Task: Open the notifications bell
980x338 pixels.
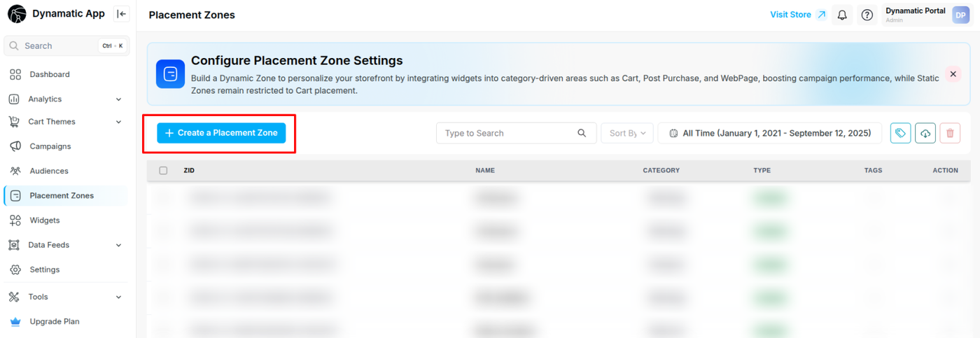Action: coord(843,15)
